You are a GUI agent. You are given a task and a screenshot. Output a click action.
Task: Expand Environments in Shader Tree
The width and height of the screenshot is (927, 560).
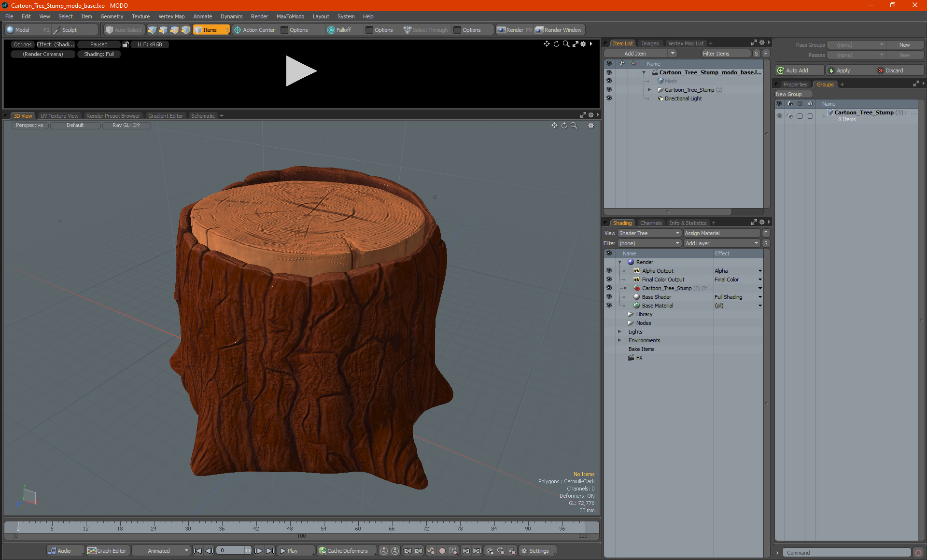(620, 340)
